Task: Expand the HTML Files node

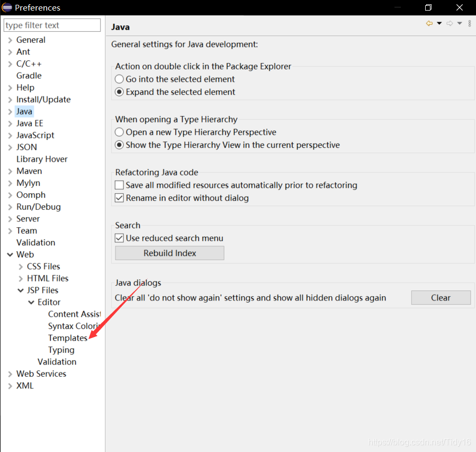Action: coord(21,279)
